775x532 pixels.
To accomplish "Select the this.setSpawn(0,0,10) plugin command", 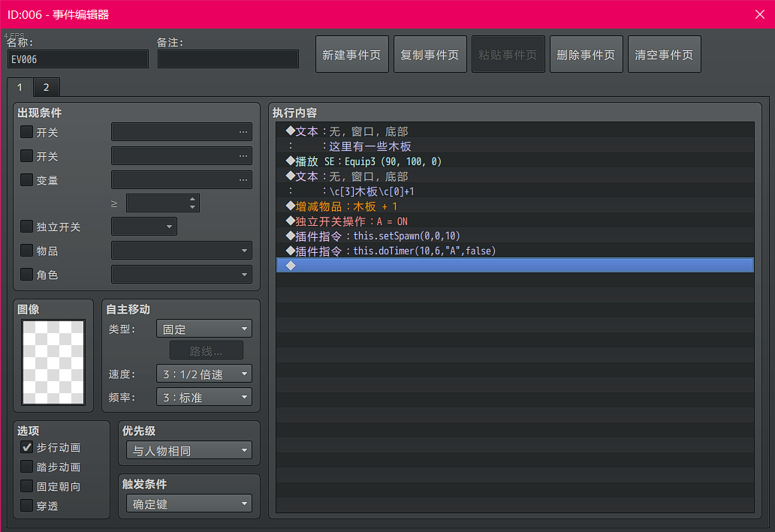I will tap(515, 236).
